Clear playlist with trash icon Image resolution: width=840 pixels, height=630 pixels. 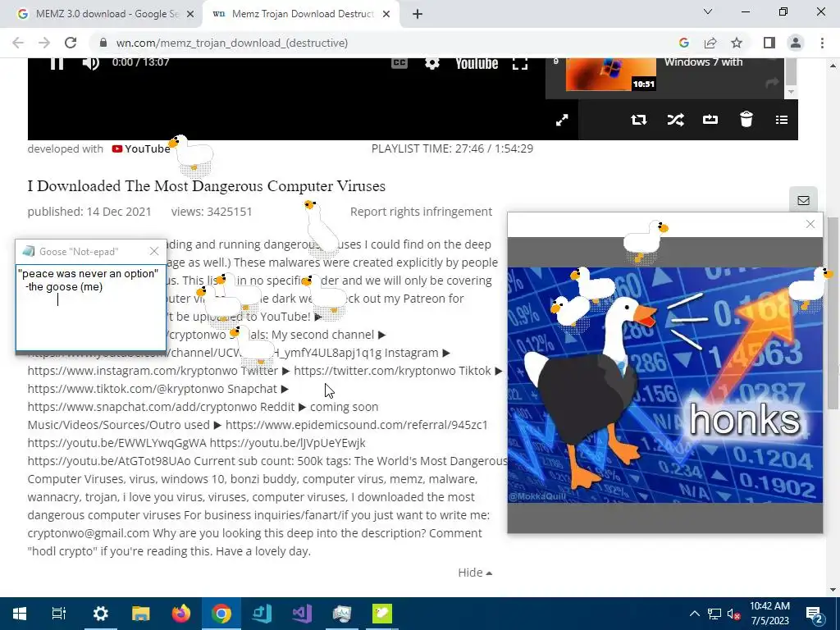(x=746, y=119)
